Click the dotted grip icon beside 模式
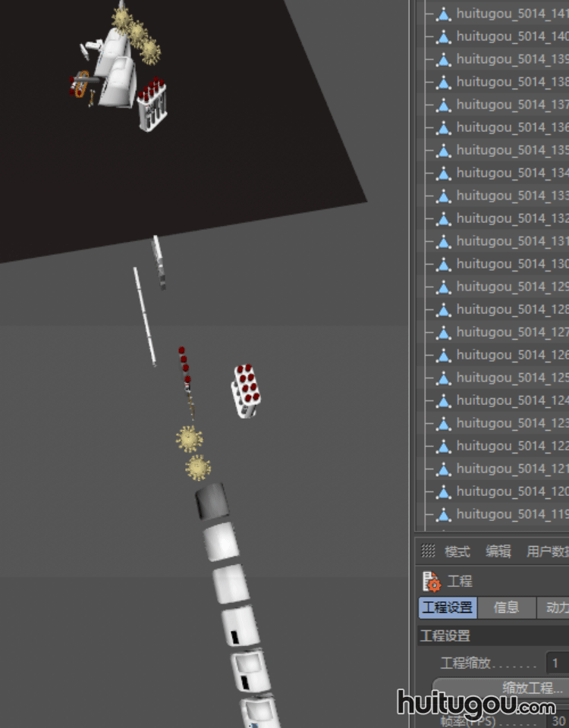569x728 pixels. [428, 551]
